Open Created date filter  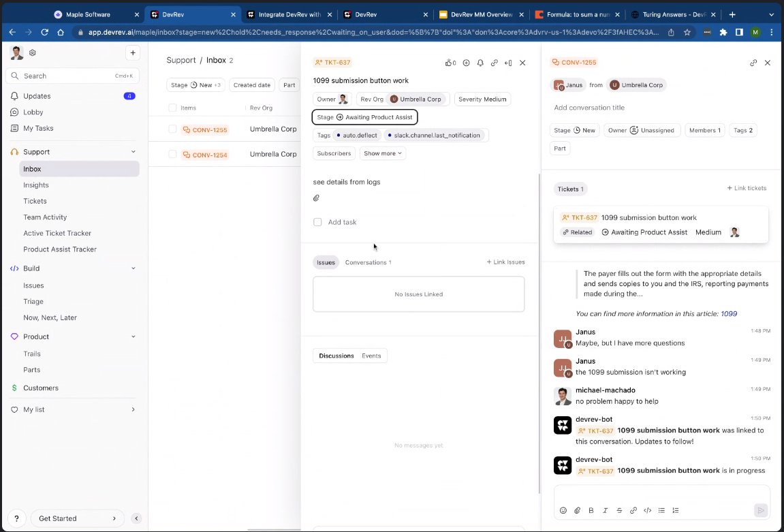coord(252,85)
